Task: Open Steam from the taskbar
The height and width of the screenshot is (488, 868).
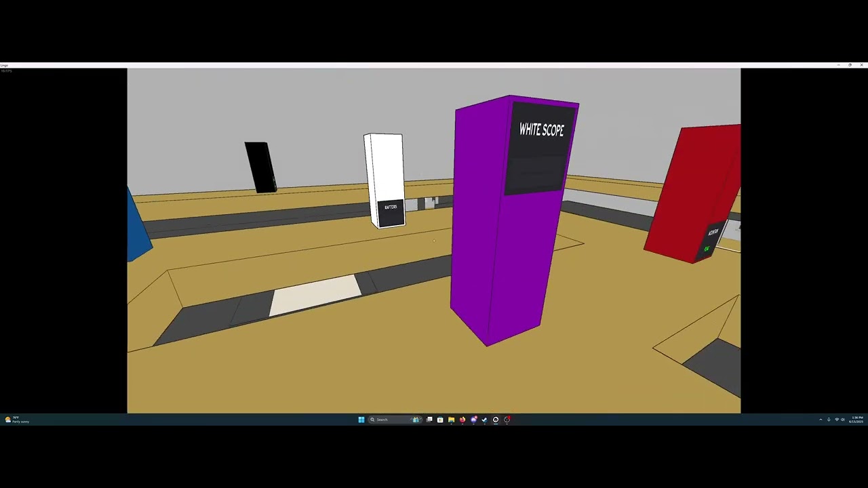Action: point(484,420)
